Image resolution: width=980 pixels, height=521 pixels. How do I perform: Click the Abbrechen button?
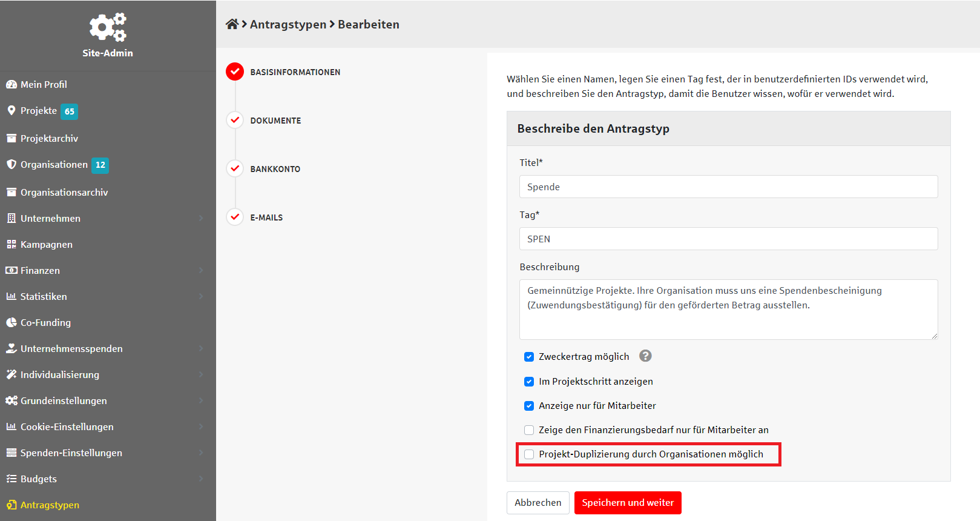point(538,503)
